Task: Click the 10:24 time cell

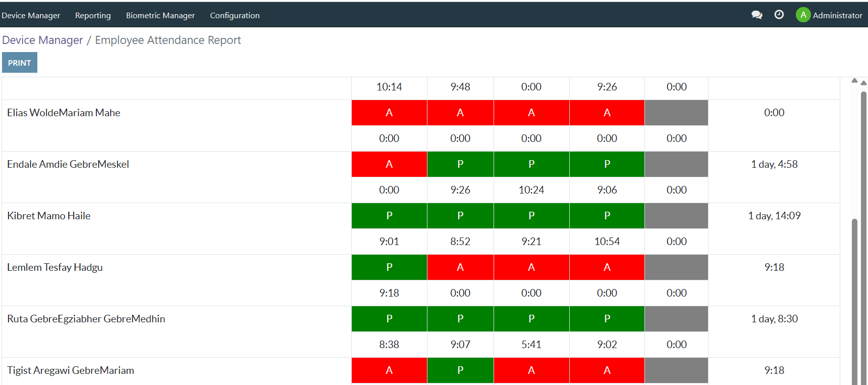Action: [531, 190]
